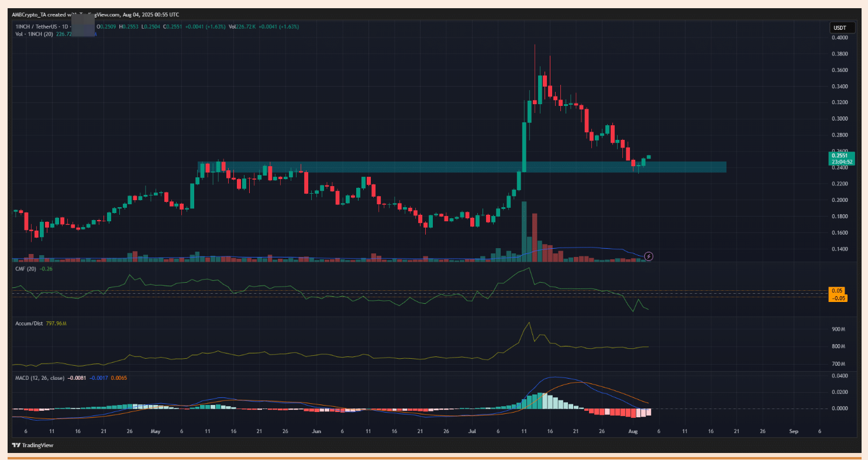Select the Vol 1INCH (20) indicator legend
868x460 pixels.
(x=36, y=35)
